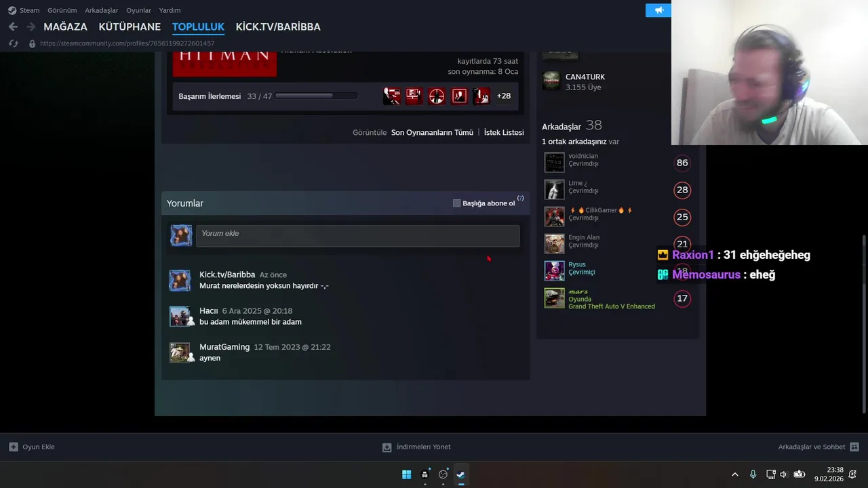The width and height of the screenshot is (868, 488).
Task: Open Son Oynananların Tümü link
Action: (x=432, y=133)
